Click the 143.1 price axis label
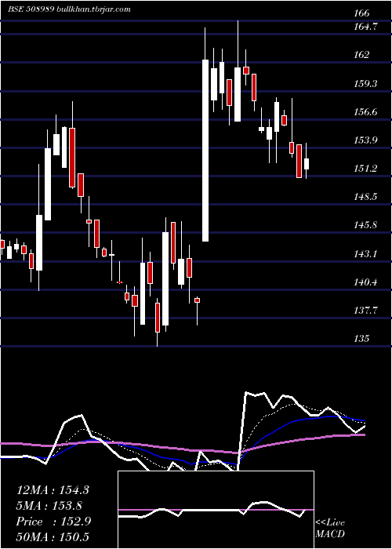This screenshot has width=392, height=549. tap(365, 254)
